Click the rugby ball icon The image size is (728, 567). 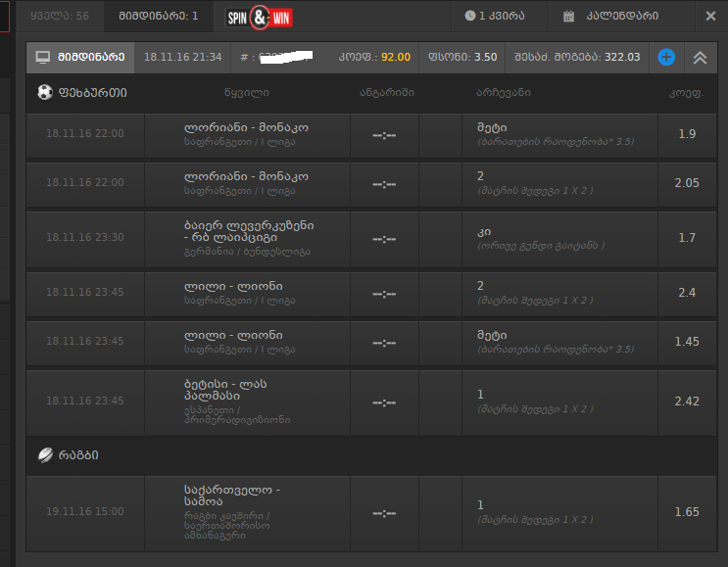tap(45, 455)
